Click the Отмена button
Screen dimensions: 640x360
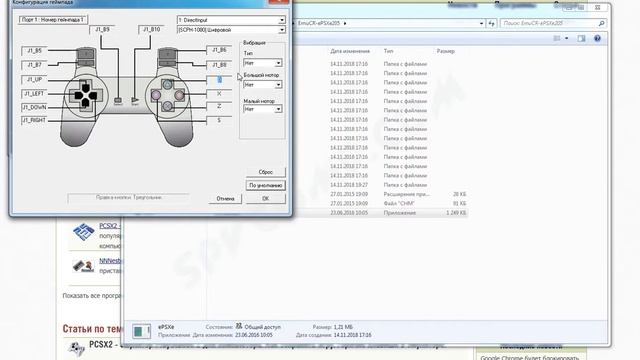(x=225, y=199)
